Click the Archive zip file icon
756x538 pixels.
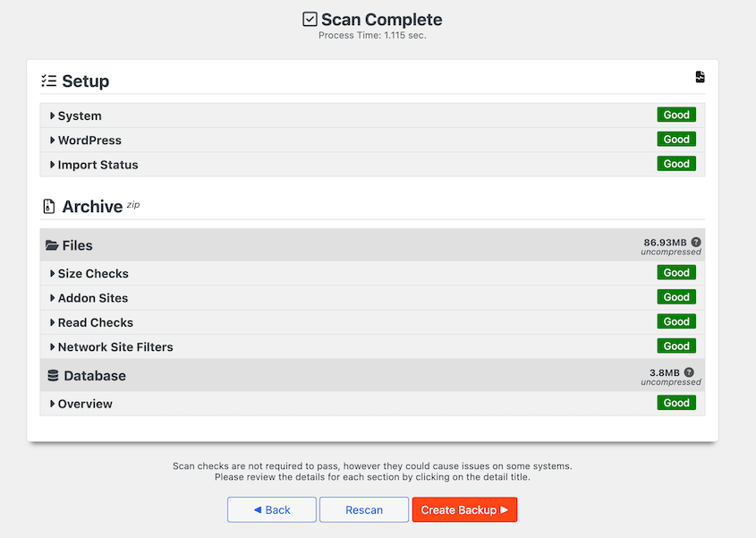click(48, 207)
